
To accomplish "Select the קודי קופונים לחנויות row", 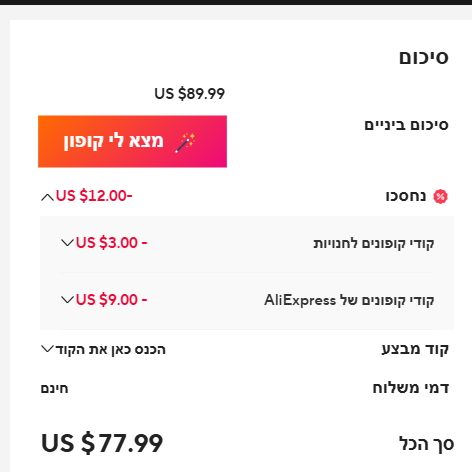I will click(x=247, y=243).
